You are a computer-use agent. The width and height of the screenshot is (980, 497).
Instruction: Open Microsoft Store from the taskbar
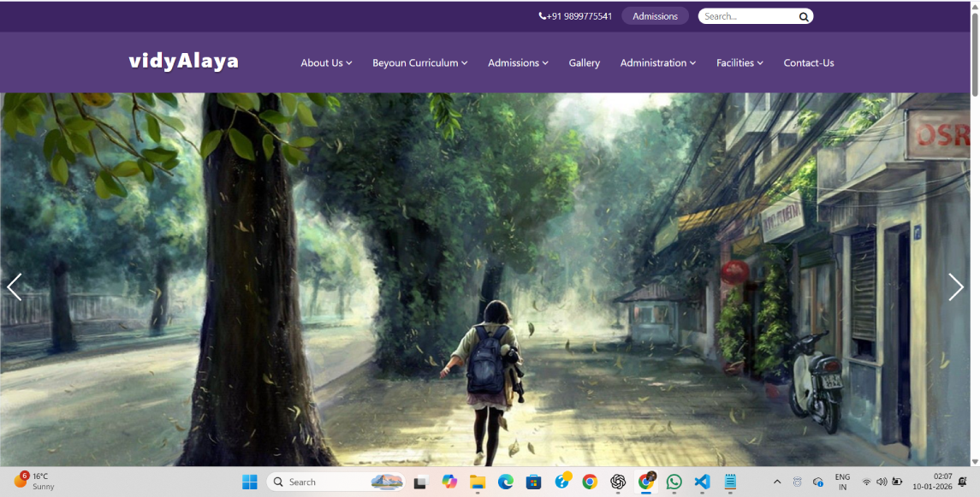[533, 482]
